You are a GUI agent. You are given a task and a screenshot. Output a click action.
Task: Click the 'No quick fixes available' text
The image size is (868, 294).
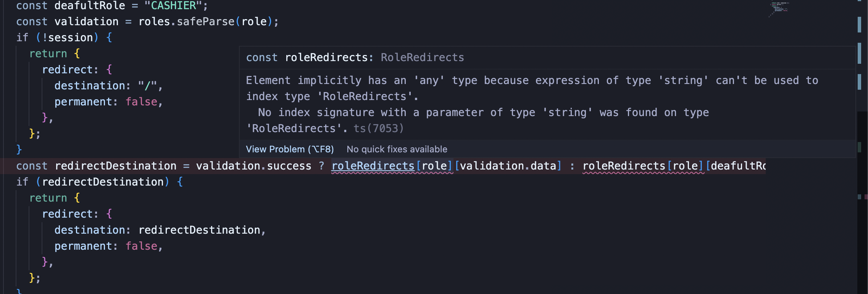(397, 149)
